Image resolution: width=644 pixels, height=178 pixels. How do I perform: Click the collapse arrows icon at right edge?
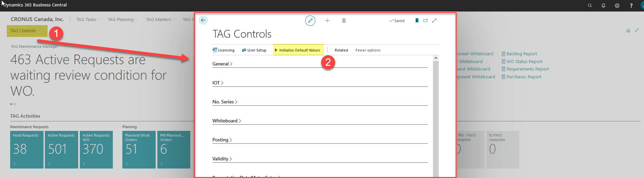click(x=637, y=31)
